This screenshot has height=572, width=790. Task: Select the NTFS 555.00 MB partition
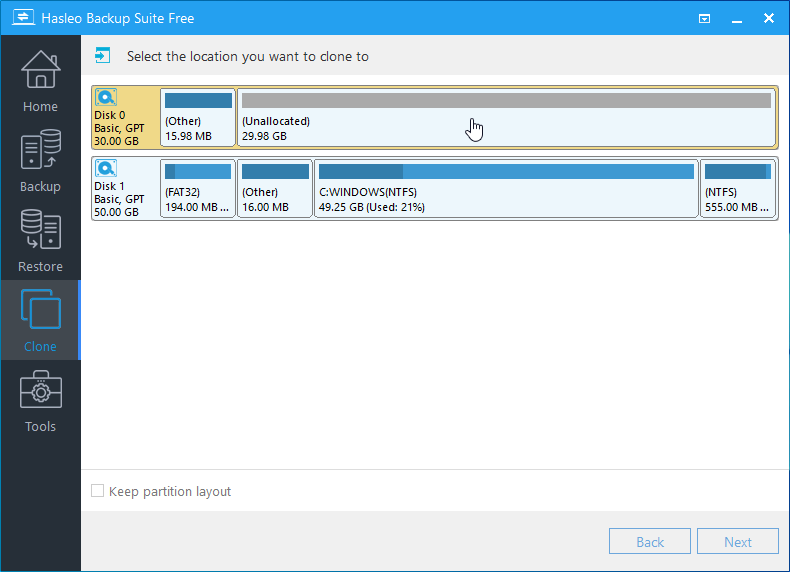738,188
